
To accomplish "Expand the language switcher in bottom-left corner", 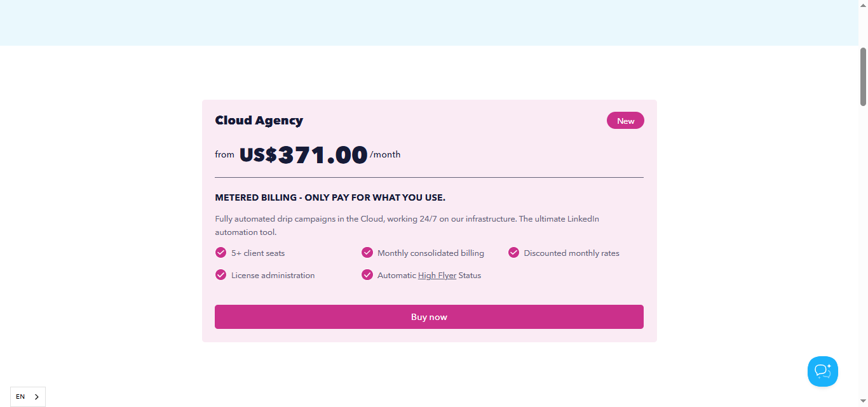I will tap(27, 396).
